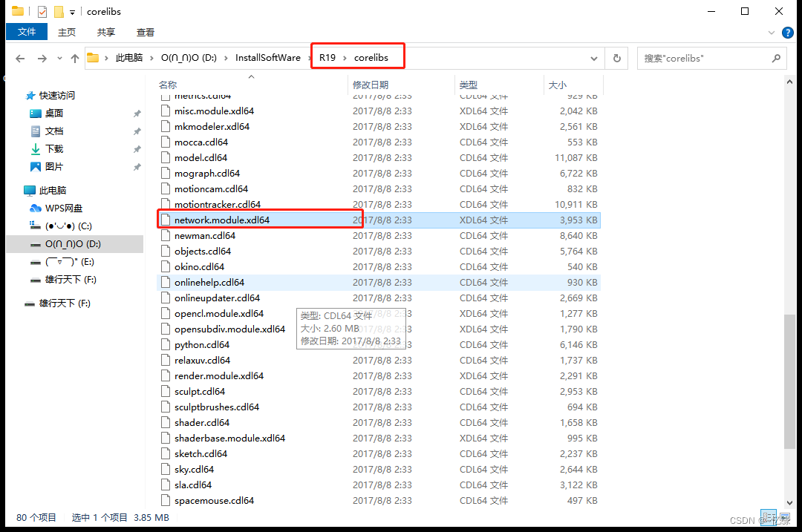Select the D: drive breadcrumb segment
Viewport: 802px width, 532px height.
click(189, 58)
